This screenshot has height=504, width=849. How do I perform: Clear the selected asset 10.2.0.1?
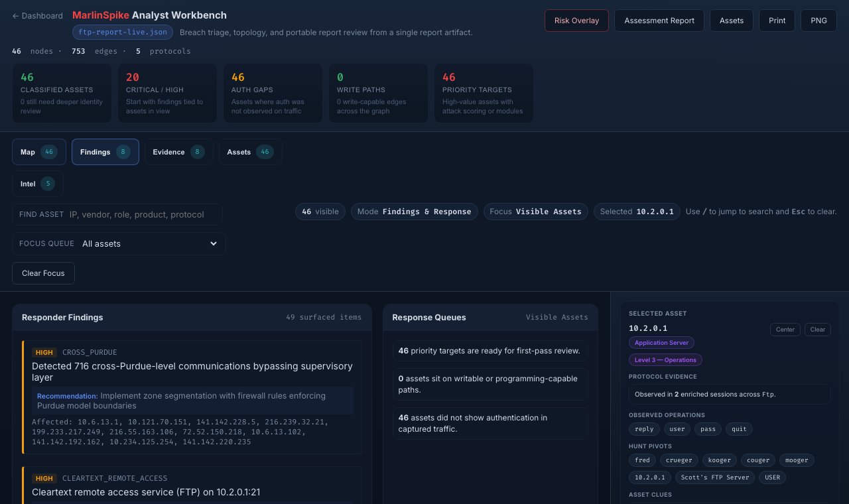point(817,330)
